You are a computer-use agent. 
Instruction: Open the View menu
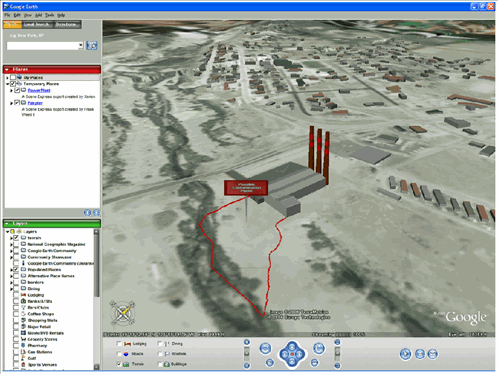pyautogui.click(x=28, y=15)
